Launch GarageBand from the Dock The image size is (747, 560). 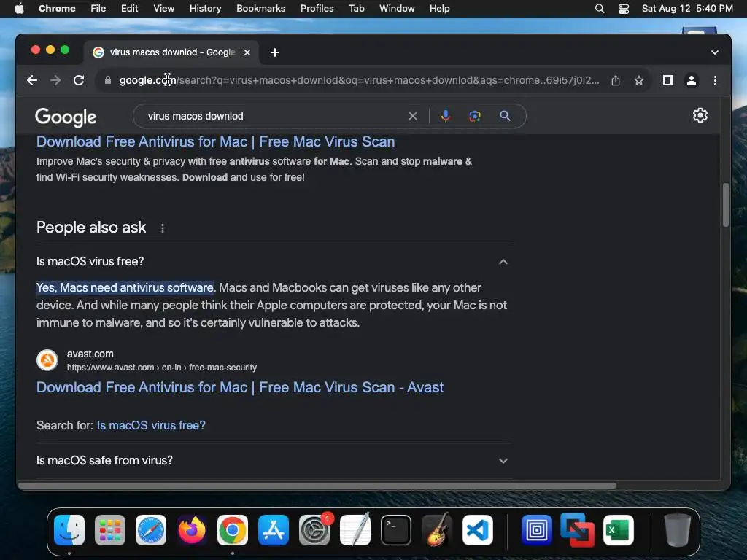click(x=437, y=529)
